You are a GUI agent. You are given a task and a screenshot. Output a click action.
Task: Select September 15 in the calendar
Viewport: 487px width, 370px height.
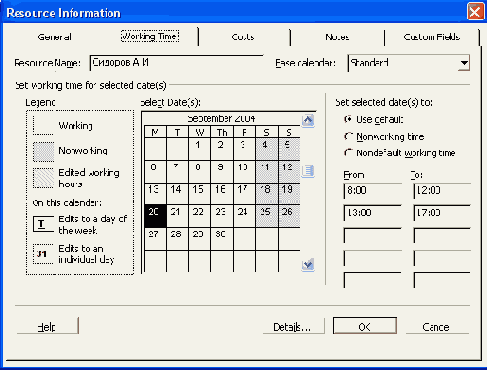point(199,194)
